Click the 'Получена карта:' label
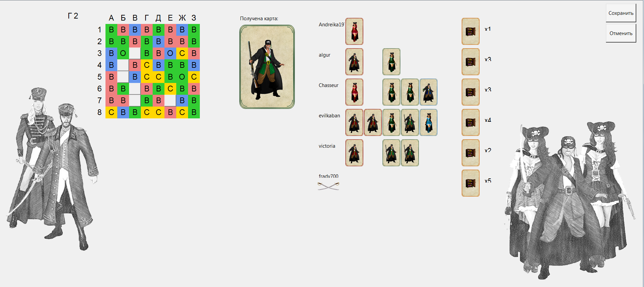 (x=259, y=19)
